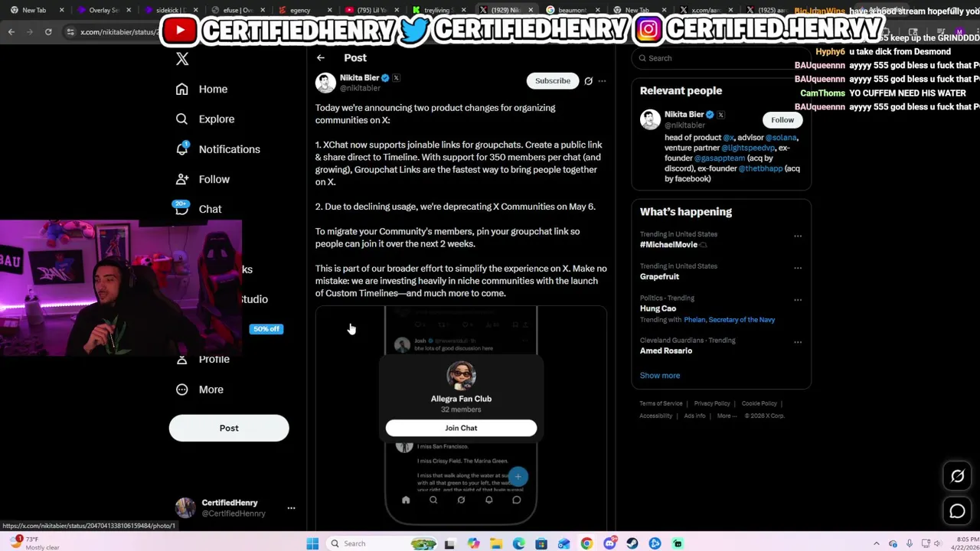Click the white Post button
Image resolution: width=980 pixels, height=551 pixels.
(x=229, y=429)
